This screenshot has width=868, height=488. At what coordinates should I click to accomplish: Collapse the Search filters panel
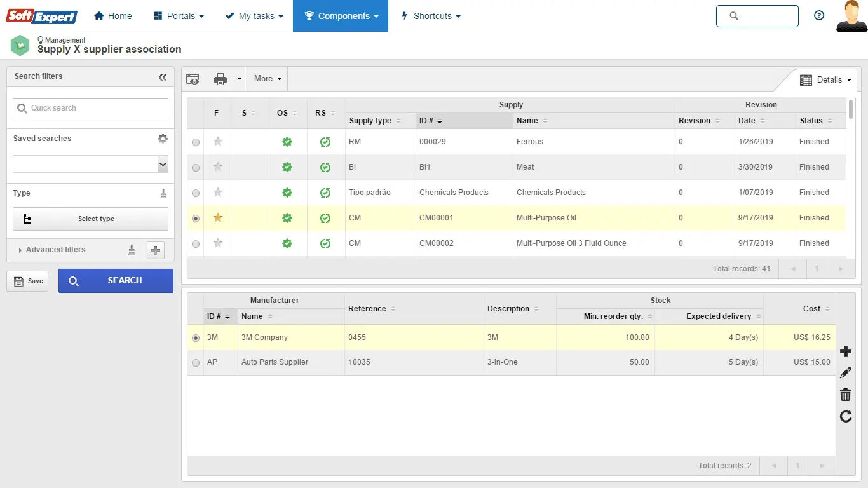[163, 77]
